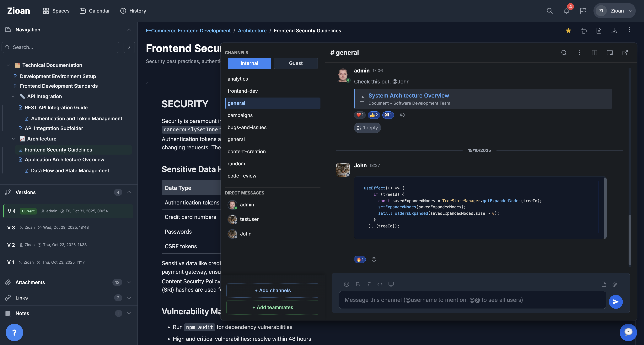This screenshot has height=345, width=644.
Task: Switch chat to split view layout
Action: coord(594,53)
